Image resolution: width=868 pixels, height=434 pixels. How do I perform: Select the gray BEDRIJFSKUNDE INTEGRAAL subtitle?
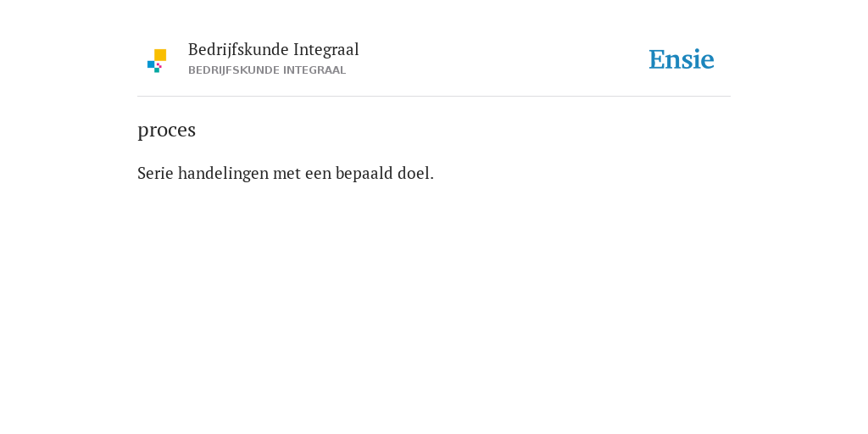coord(267,70)
